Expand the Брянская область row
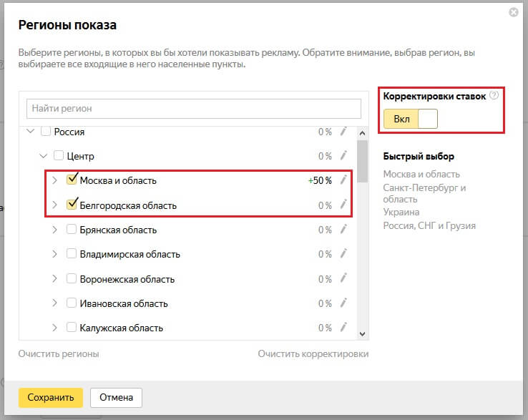 [x=55, y=230]
